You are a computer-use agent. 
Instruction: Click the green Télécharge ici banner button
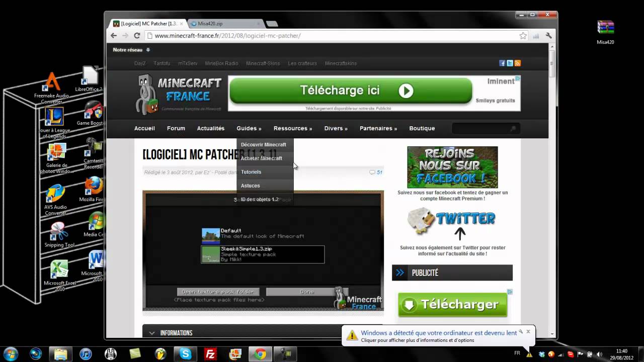[351, 90]
